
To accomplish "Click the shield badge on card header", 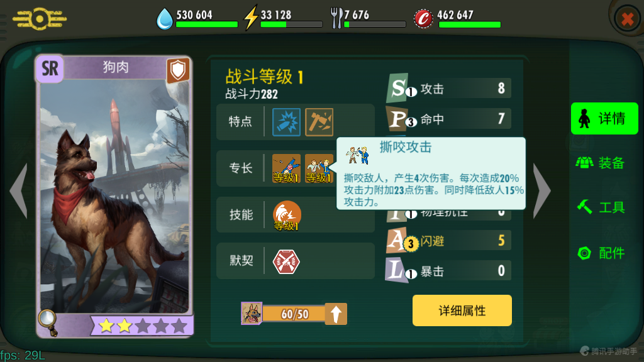I will [x=178, y=70].
